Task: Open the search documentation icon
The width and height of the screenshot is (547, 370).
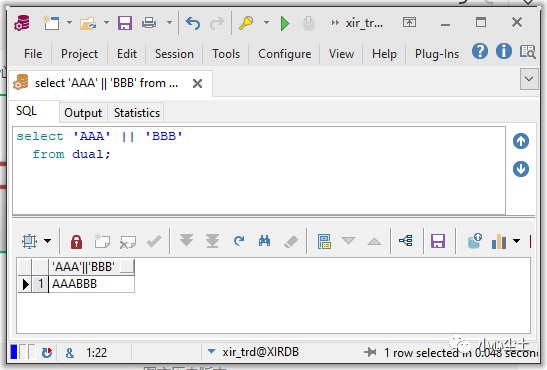Action: (528, 52)
